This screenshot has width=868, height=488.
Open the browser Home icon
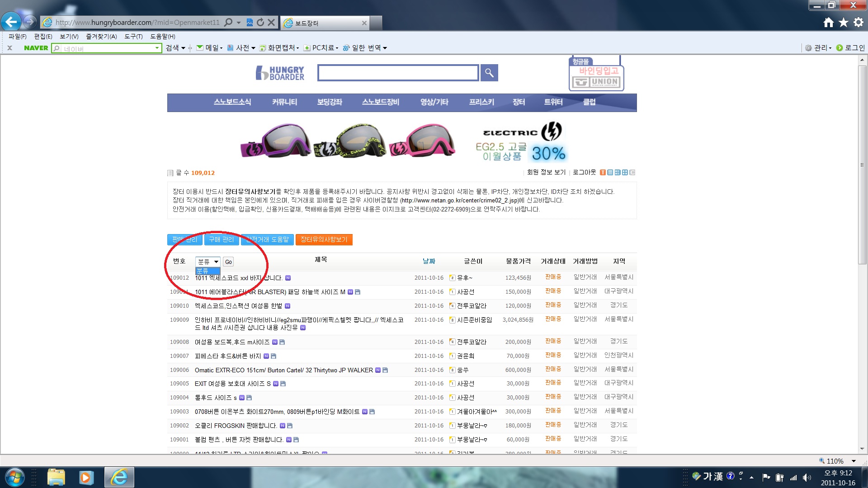tap(828, 22)
